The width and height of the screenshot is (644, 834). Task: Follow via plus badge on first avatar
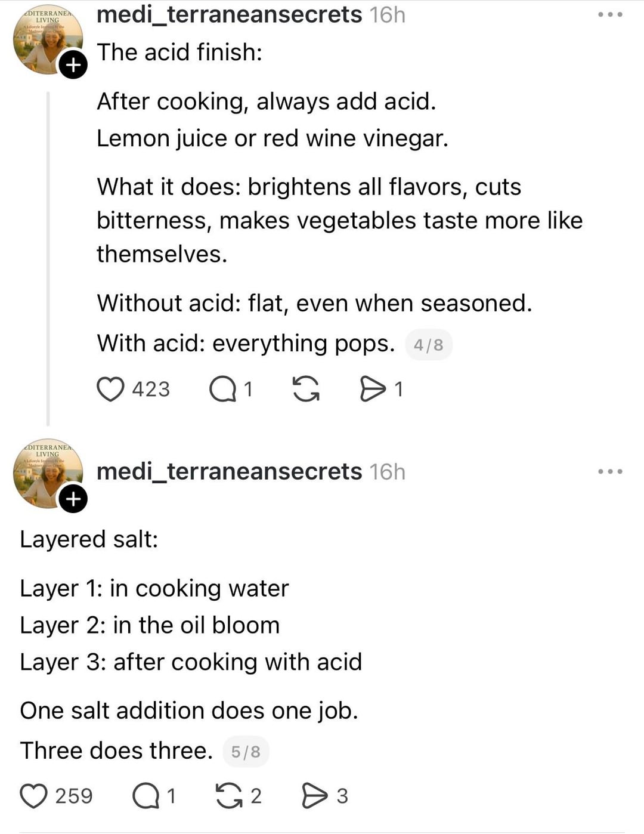click(73, 64)
